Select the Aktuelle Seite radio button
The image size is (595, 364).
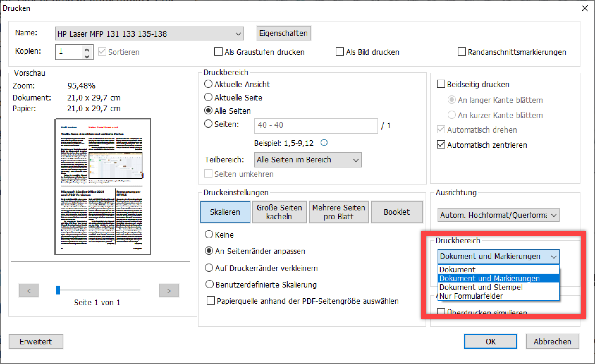(208, 97)
